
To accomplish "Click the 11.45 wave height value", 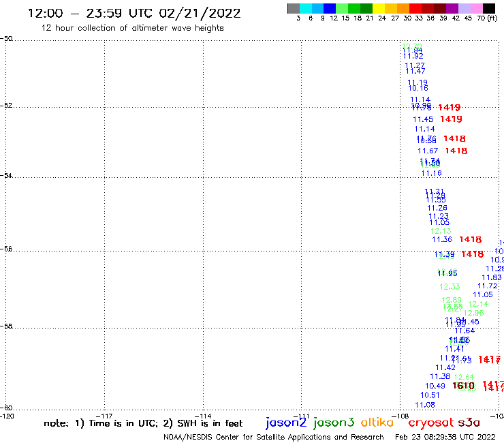I will coord(423,119).
